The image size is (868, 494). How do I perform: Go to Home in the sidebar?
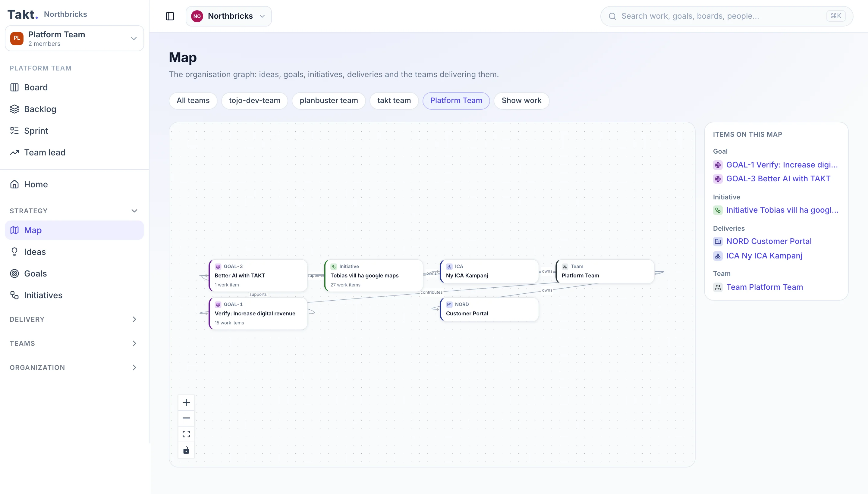[74, 184]
